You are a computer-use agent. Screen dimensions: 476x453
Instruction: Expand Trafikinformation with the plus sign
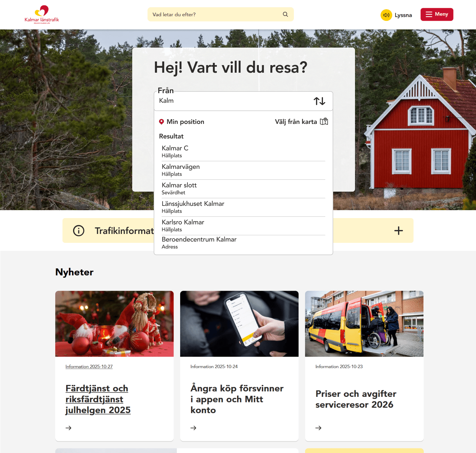click(x=399, y=231)
